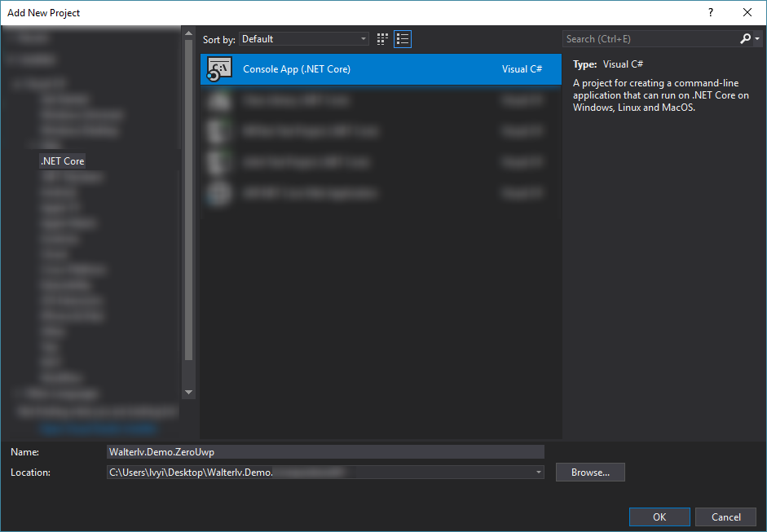Click the help question mark button

(x=711, y=13)
